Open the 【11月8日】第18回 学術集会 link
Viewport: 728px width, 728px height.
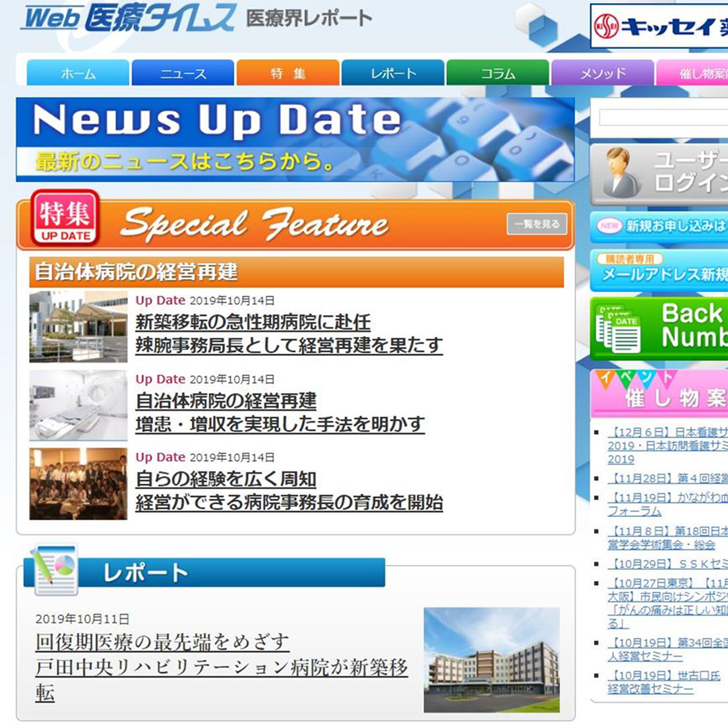(x=667, y=538)
